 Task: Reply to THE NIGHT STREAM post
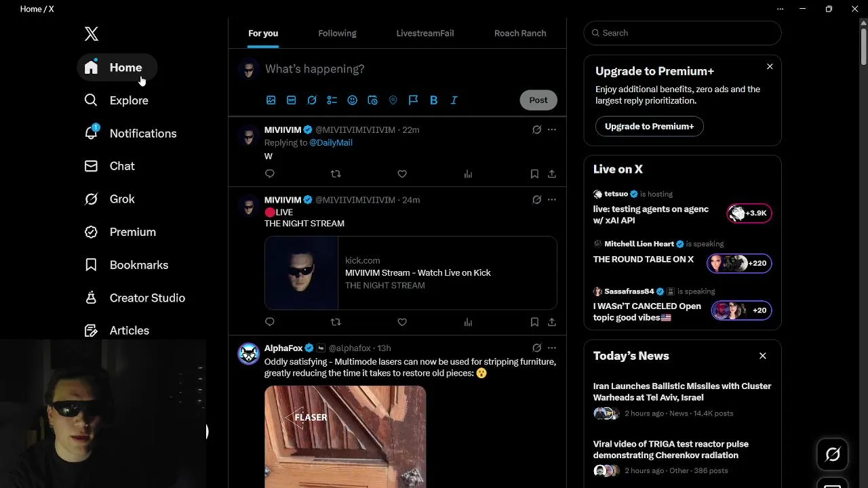click(x=270, y=322)
